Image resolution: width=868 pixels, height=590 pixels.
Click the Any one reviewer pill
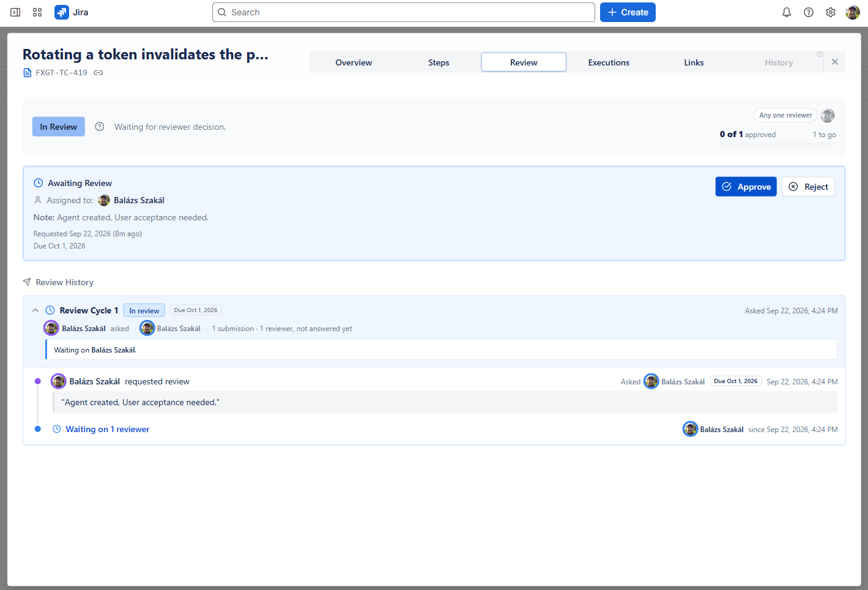coord(785,115)
